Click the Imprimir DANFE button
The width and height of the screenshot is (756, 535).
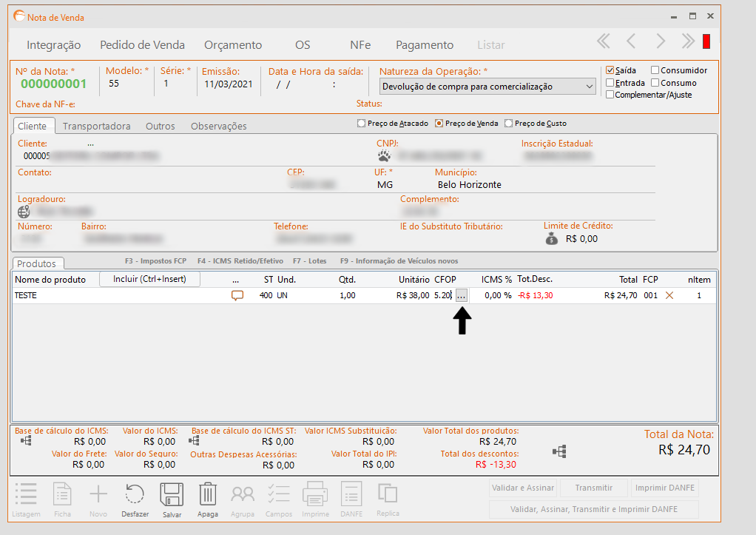click(664, 488)
